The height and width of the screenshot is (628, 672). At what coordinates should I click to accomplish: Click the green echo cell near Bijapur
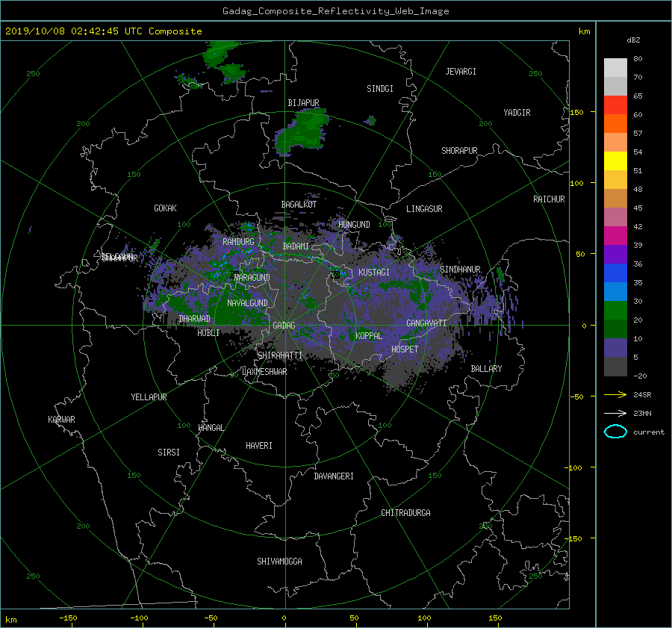(x=302, y=132)
